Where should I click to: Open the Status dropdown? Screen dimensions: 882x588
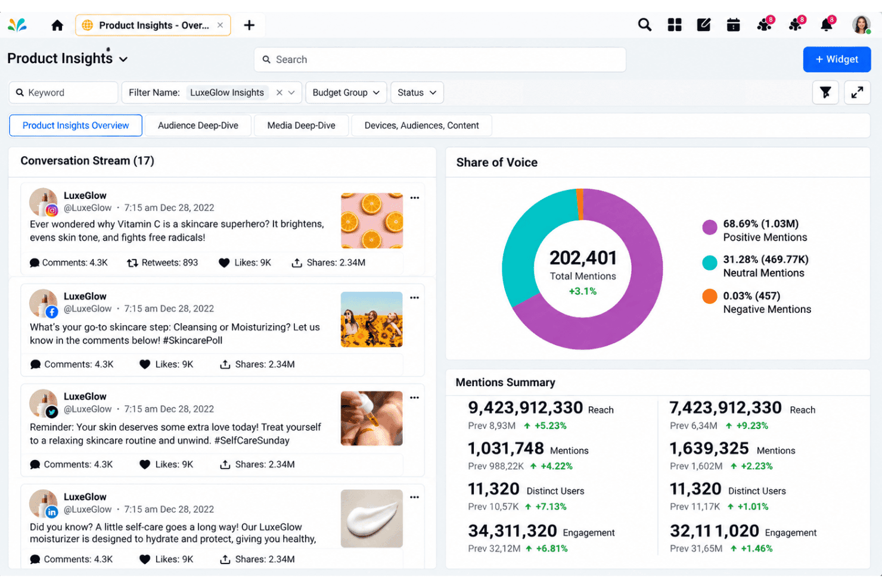(x=417, y=92)
